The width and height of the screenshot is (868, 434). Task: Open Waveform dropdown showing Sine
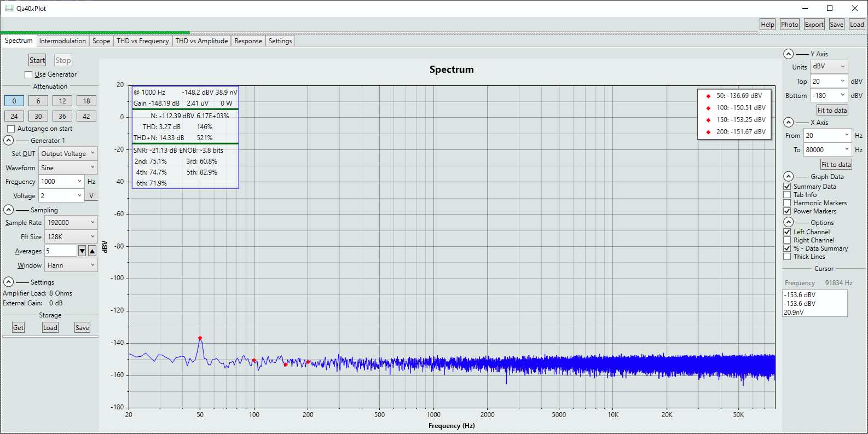pyautogui.click(x=68, y=167)
